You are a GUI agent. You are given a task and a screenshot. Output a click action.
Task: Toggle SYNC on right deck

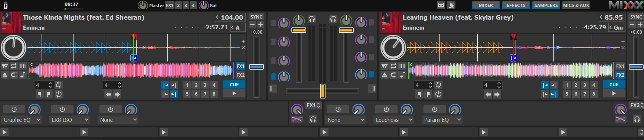pos(636,17)
